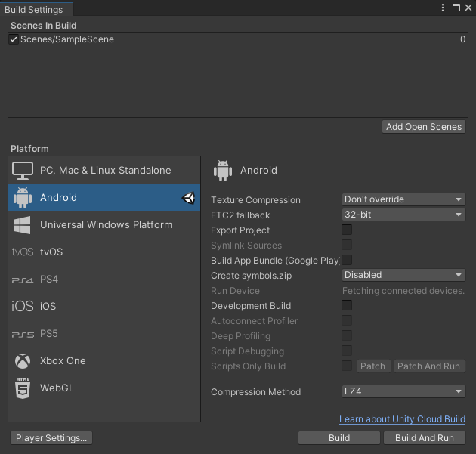This screenshot has height=454, width=476.
Task: Click the Run Device label
Action: click(x=235, y=291)
